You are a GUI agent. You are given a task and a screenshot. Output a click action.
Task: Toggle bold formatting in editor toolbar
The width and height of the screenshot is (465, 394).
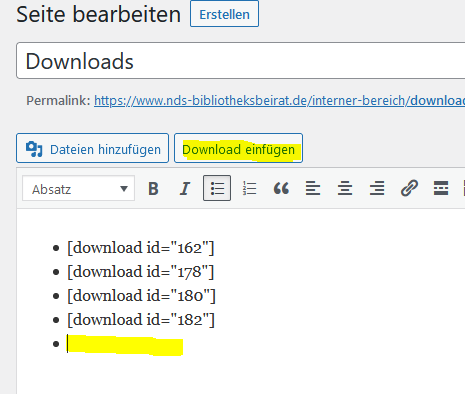(x=153, y=189)
